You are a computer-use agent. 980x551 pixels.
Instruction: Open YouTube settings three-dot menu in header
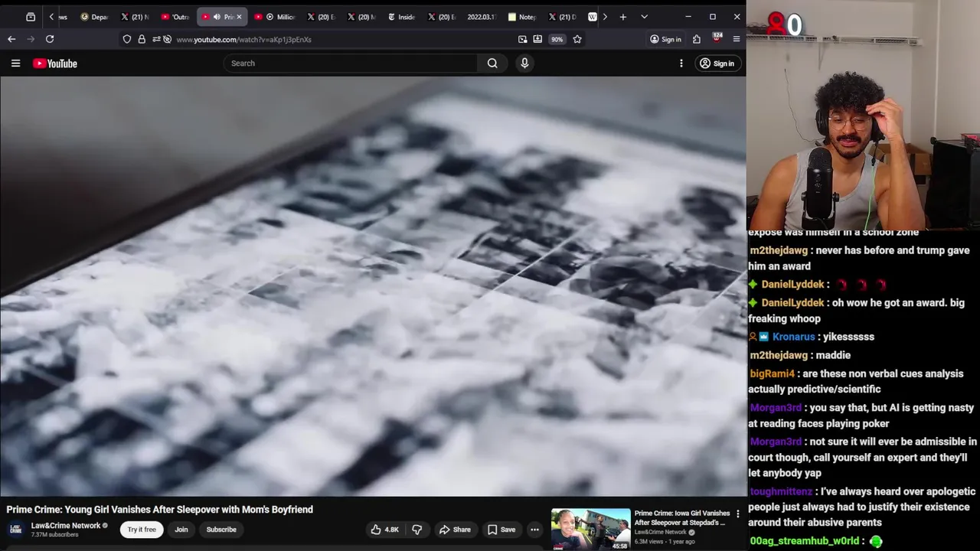click(x=681, y=64)
